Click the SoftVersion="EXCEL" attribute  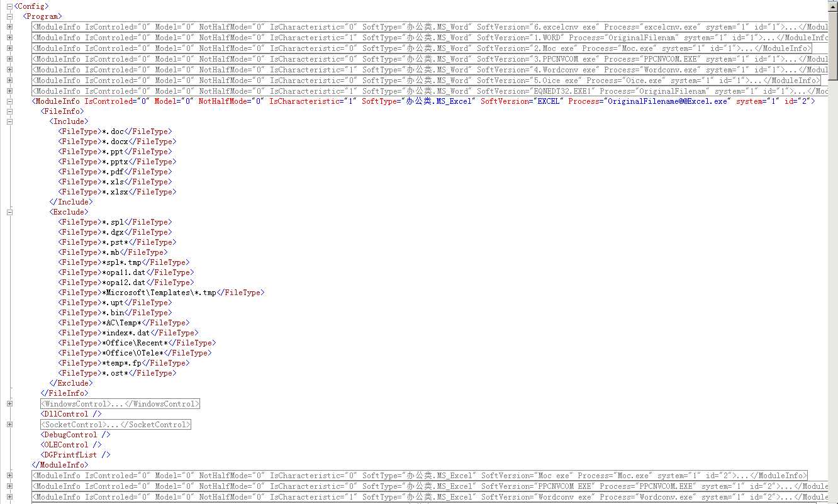pyautogui.click(x=522, y=101)
